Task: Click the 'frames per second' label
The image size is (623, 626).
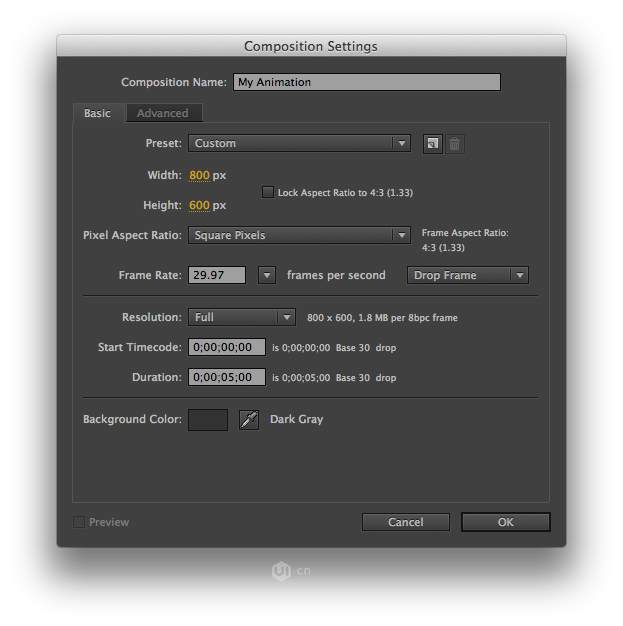Action: click(336, 275)
